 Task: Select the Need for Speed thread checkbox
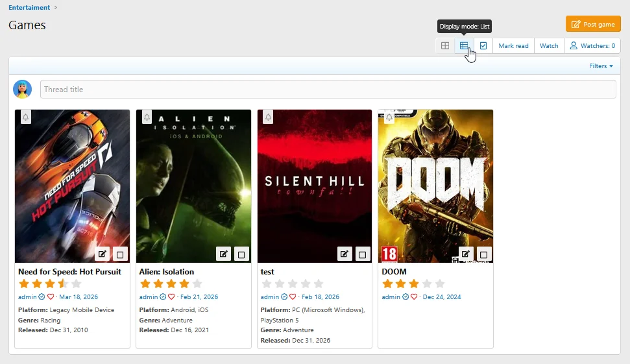click(120, 254)
